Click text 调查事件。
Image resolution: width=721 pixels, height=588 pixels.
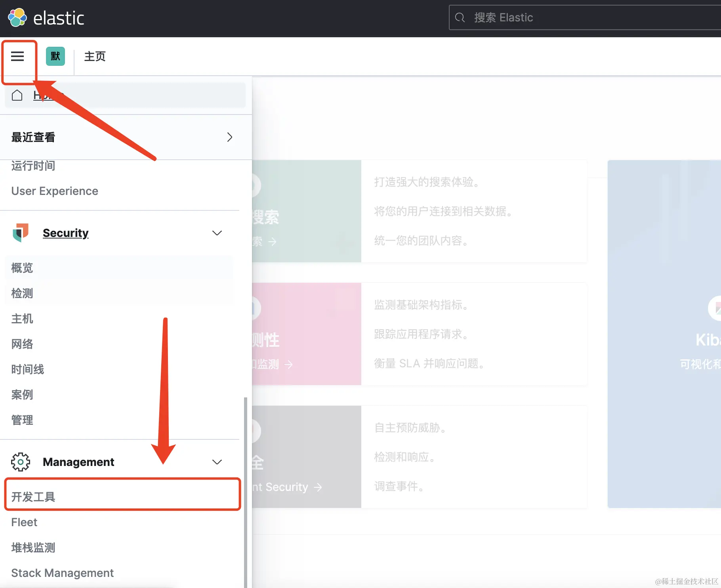click(x=400, y=486)
